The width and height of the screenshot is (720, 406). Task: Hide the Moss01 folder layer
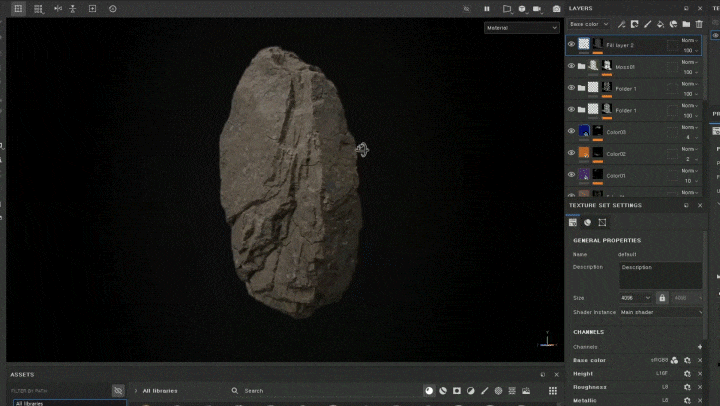(571, 66)
